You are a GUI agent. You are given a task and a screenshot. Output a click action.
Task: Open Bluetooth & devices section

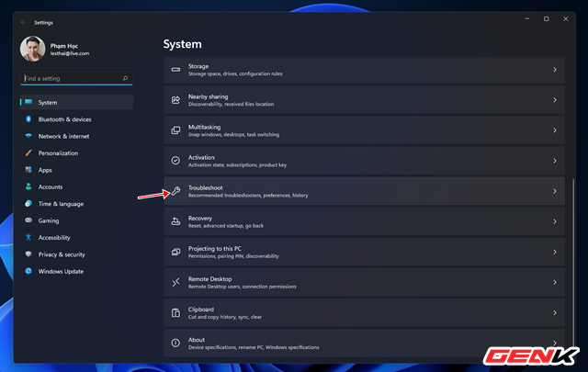pos(64,119)
